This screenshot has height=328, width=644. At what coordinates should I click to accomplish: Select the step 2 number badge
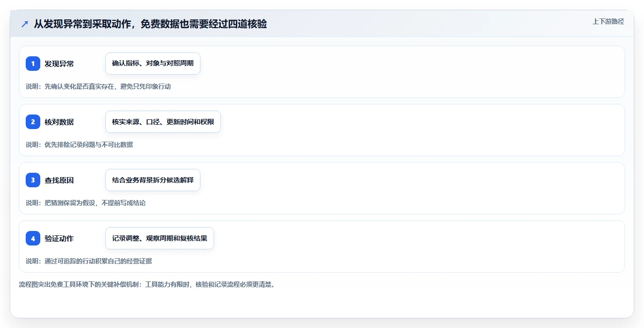pyautogui.click(x=33, y=122)
